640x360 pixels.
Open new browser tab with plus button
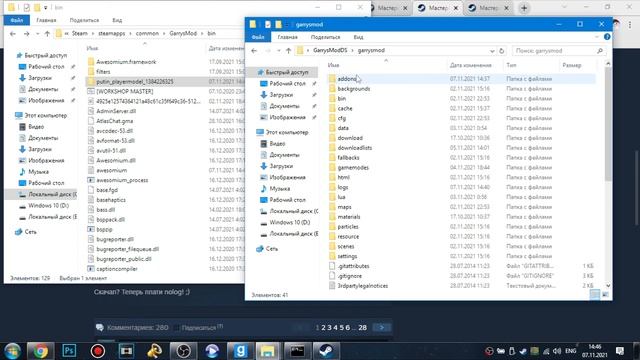pos(524,8)
